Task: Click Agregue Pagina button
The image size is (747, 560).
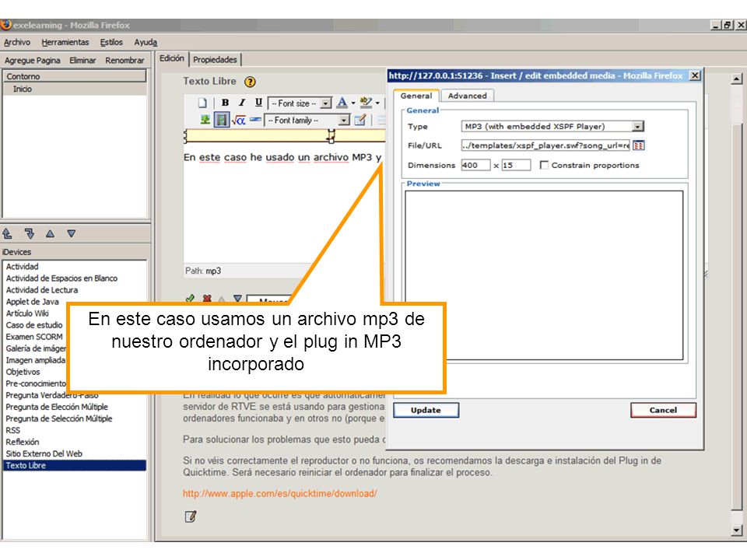Action: click(x=33, y=61)
